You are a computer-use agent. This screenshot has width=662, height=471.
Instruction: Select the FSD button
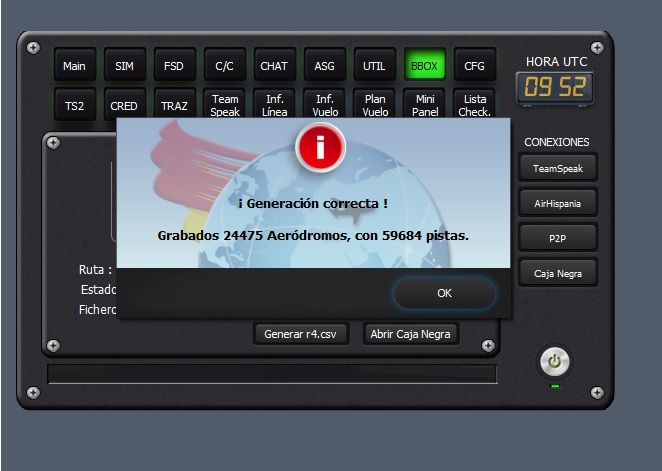click(174, 66)
